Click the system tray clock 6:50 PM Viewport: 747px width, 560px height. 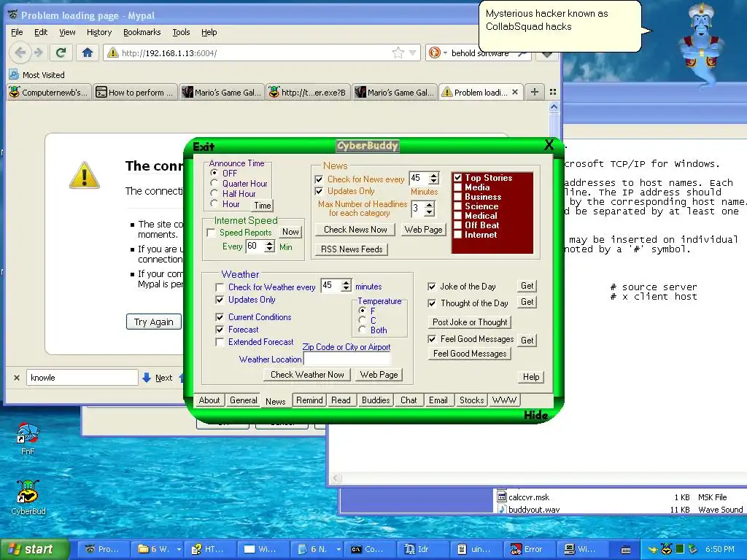click(x=719, y=549)
